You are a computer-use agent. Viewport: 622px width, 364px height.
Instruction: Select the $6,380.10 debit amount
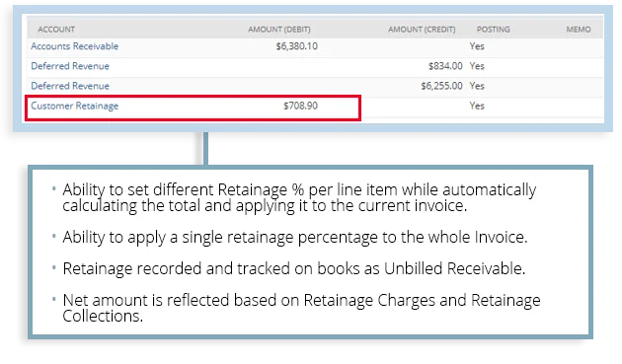(297, 46)
